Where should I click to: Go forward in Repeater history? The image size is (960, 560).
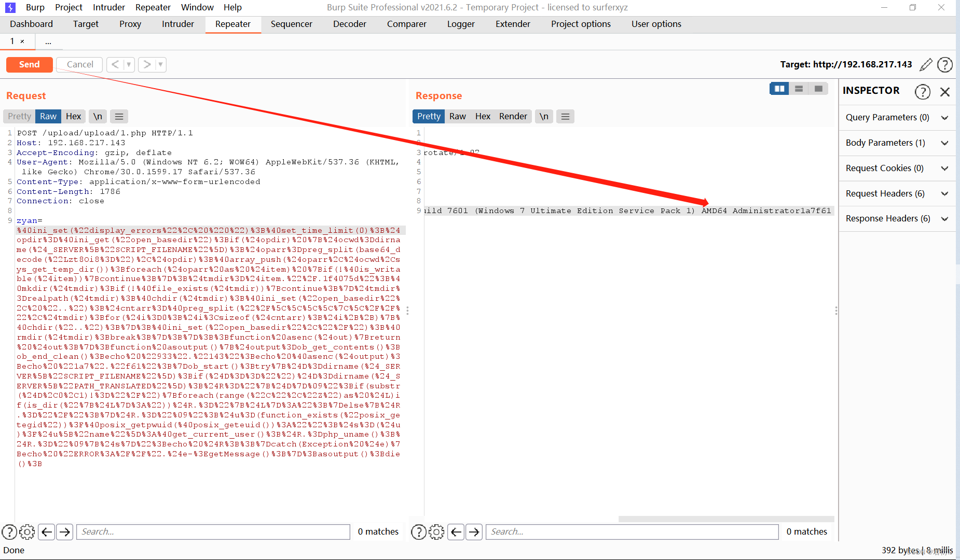tap(147, 64)
